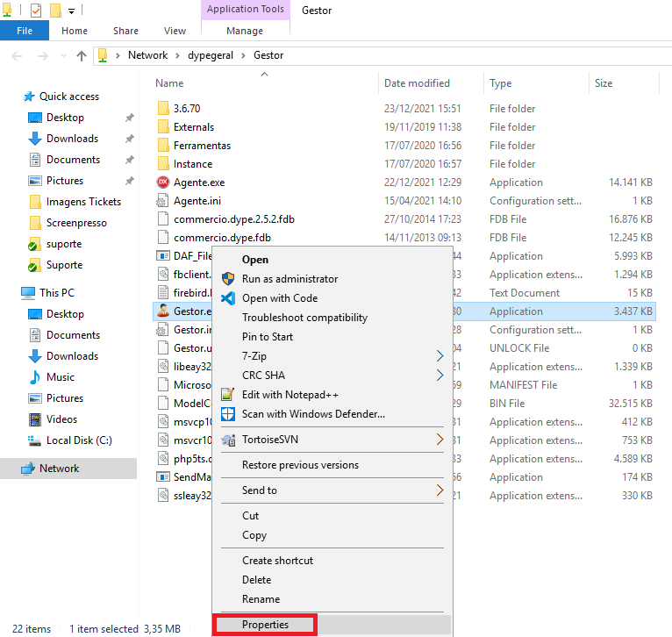Click the 3.6.70 folder icon
The height and width of the screenshot is (637, 672).
[163, 108]
